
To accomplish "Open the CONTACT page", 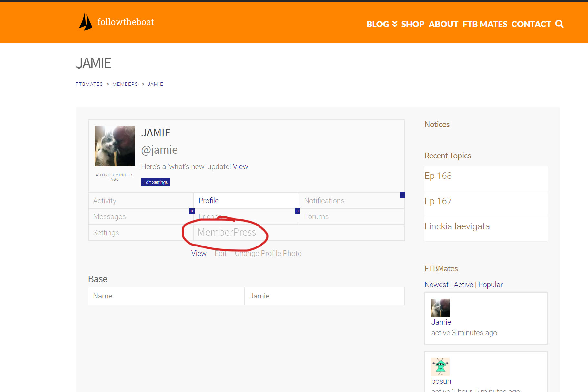I will (x=531, y=24).
